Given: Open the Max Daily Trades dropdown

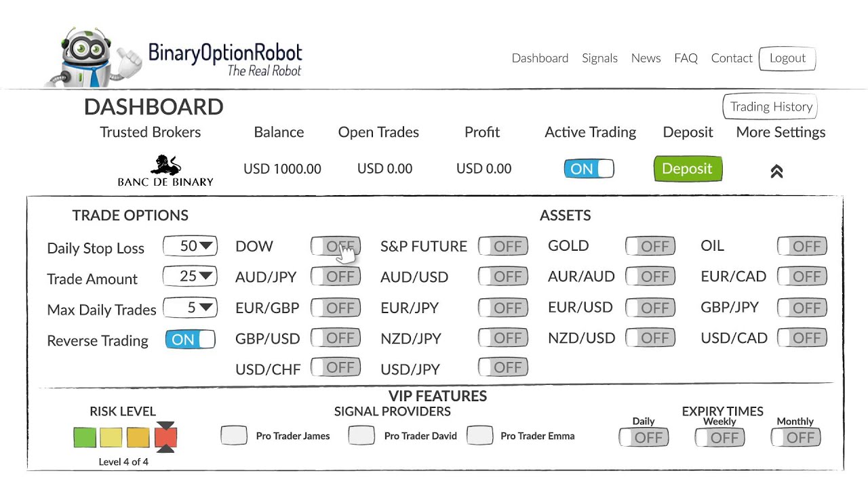Looking at the screenshot, I should 190,308.
